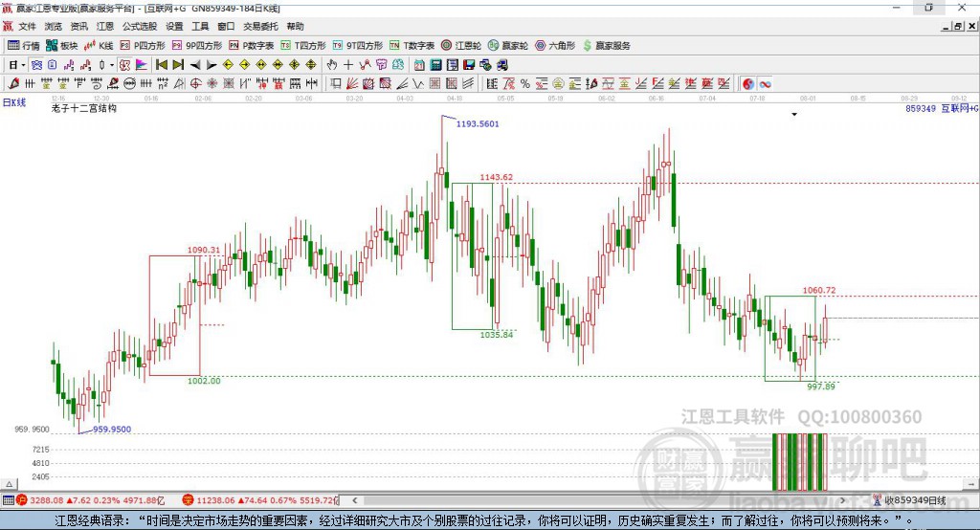Click the color flag icon in toolbar

pos(142,65)
